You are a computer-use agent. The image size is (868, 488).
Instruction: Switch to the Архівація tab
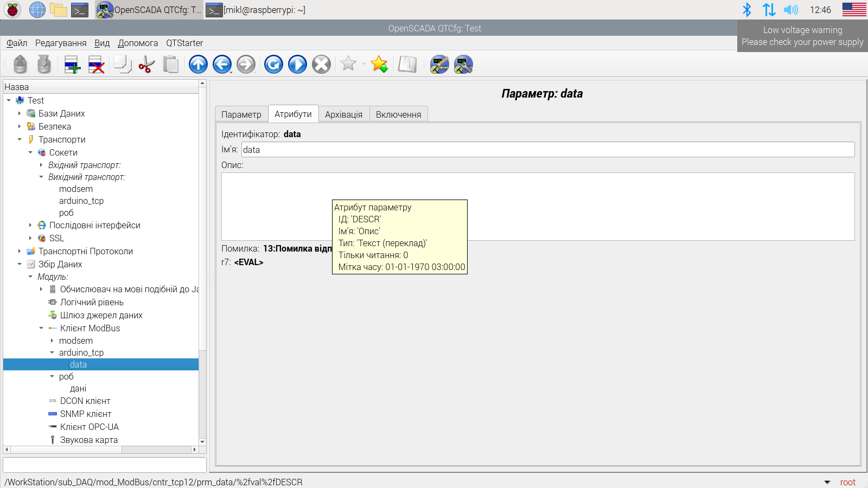(x=343, y=114)
